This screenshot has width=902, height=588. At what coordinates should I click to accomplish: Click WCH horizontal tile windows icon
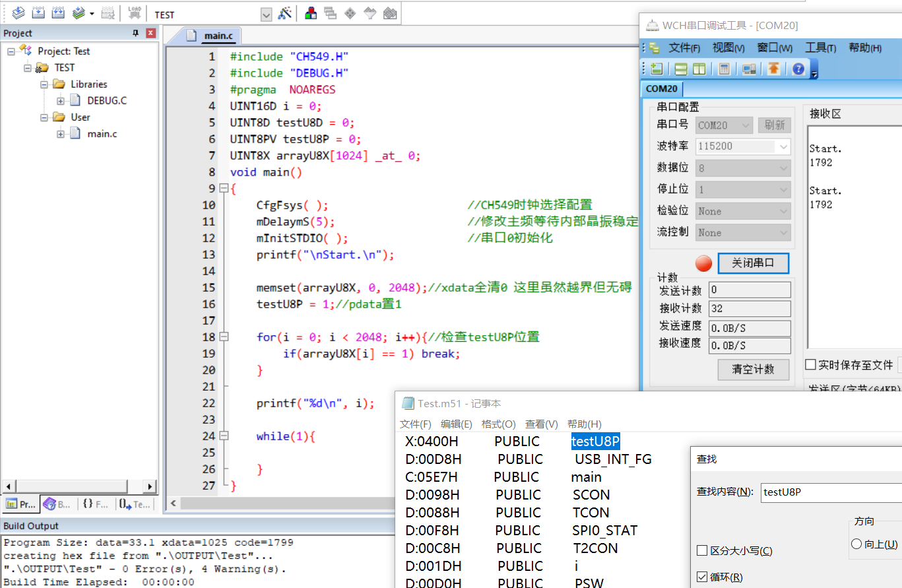(681, 69)
